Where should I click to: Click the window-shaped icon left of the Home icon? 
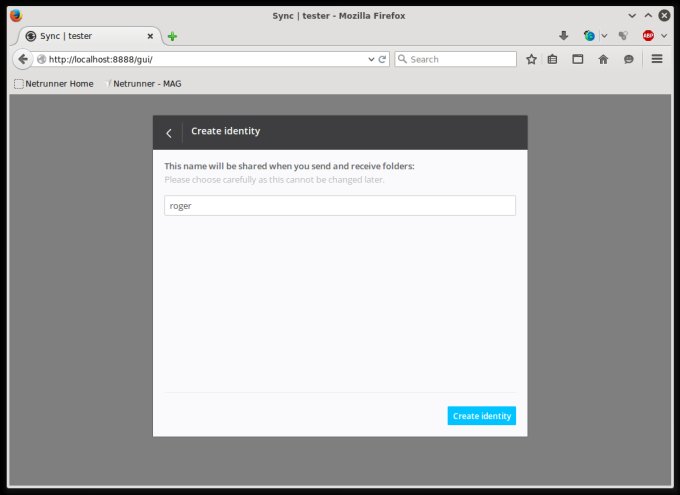tap(577, 59)
